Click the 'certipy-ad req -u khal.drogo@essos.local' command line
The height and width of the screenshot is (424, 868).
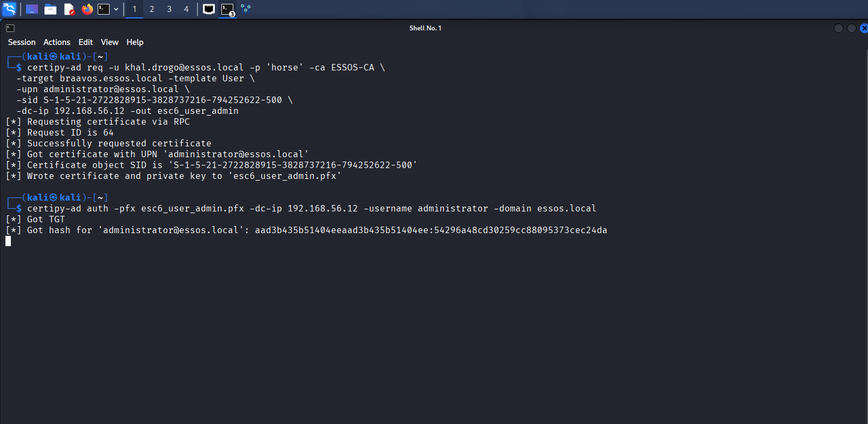point(206,68)
